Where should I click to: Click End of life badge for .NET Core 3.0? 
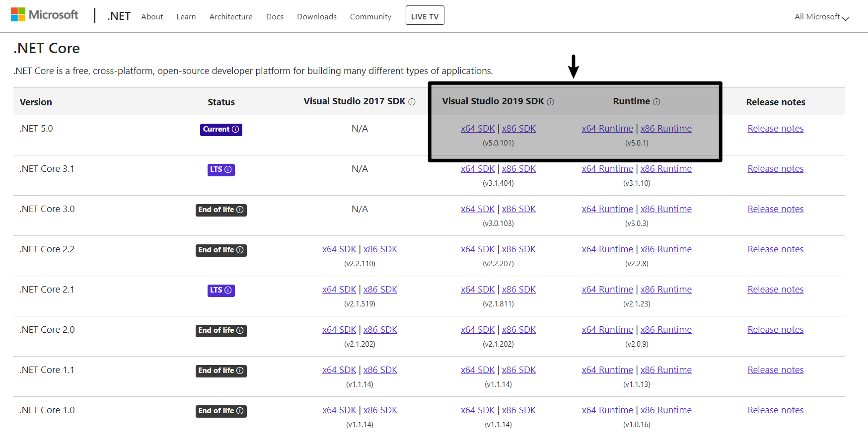[221, 210]
